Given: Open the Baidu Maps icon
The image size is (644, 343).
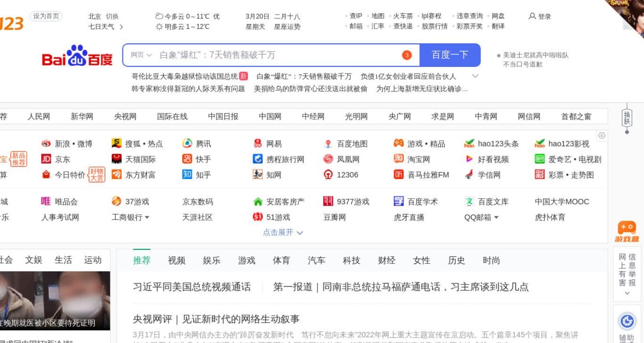Looking at the screenshot, I should click(328, 144).
